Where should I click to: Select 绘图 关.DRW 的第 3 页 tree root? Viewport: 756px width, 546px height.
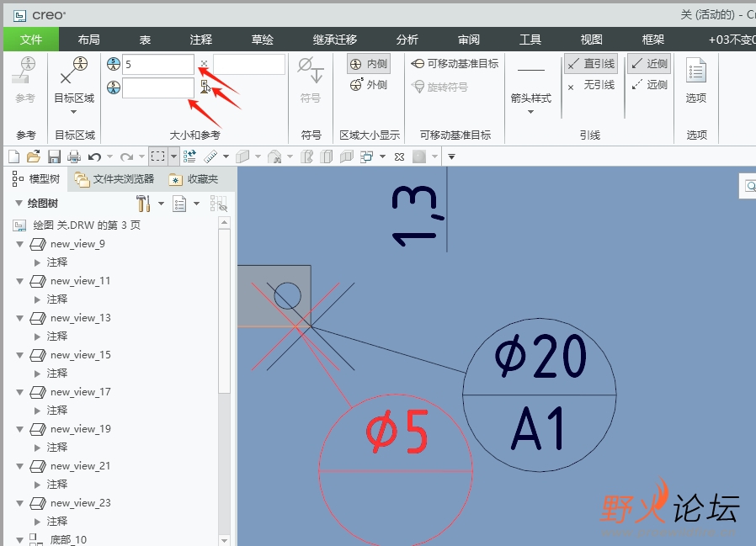[87, 225]
